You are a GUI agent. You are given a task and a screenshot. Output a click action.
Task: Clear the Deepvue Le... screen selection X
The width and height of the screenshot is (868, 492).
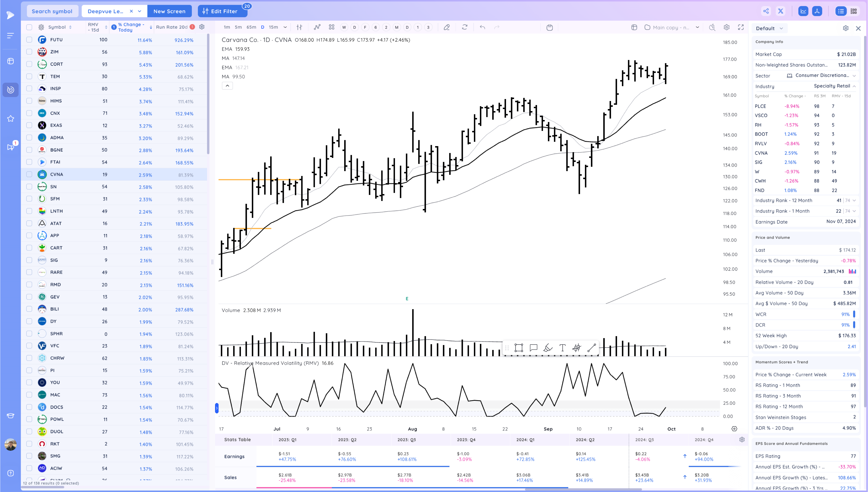pos(131,11)
